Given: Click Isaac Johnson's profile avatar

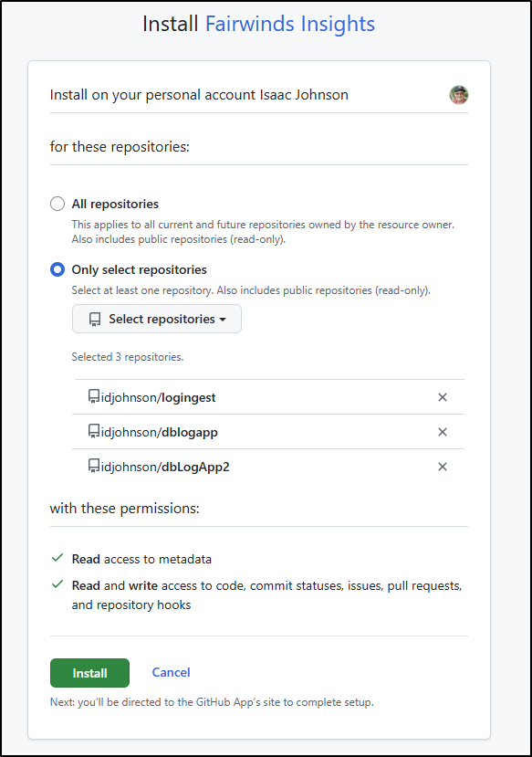Looking at the screenshot, I should click(x=459, y=95).
